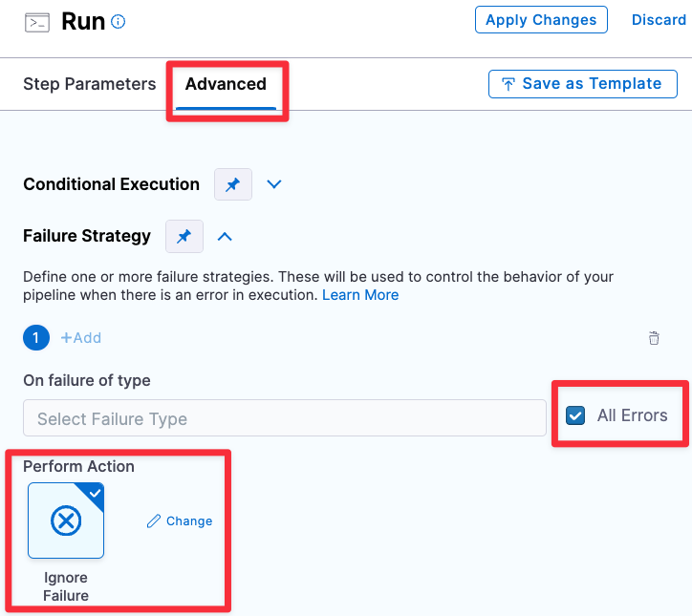
Task: Open the Advanced tab
Action: coord(226,84)
